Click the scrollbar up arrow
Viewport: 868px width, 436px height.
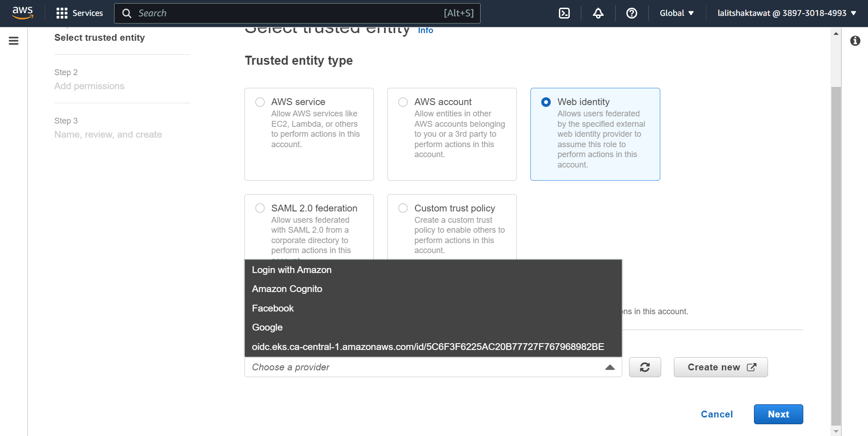[836, 34]
